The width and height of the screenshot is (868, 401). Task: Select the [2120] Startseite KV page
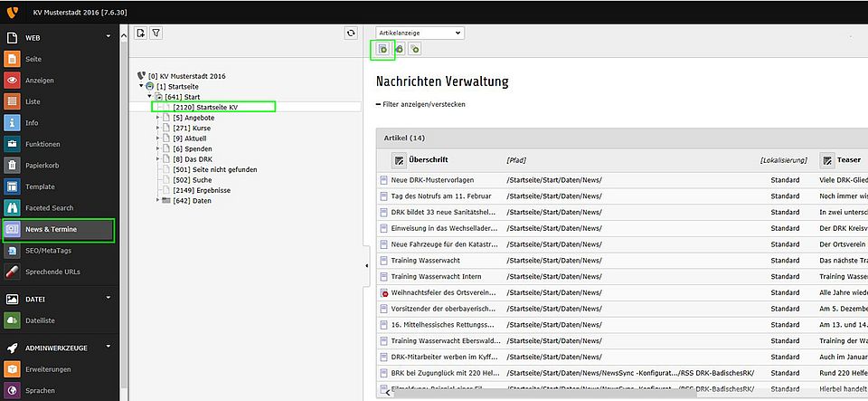(x=205, y=107)
